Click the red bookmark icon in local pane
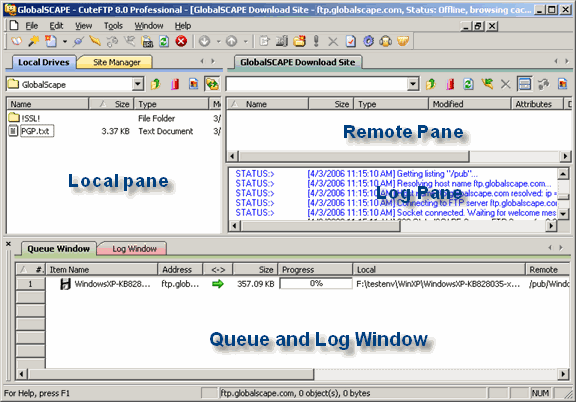The image size is (576, 402). 175,84
